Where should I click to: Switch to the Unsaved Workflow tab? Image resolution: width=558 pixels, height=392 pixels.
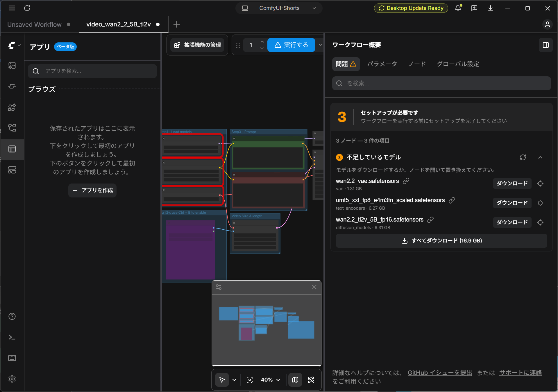coord(34,24)
